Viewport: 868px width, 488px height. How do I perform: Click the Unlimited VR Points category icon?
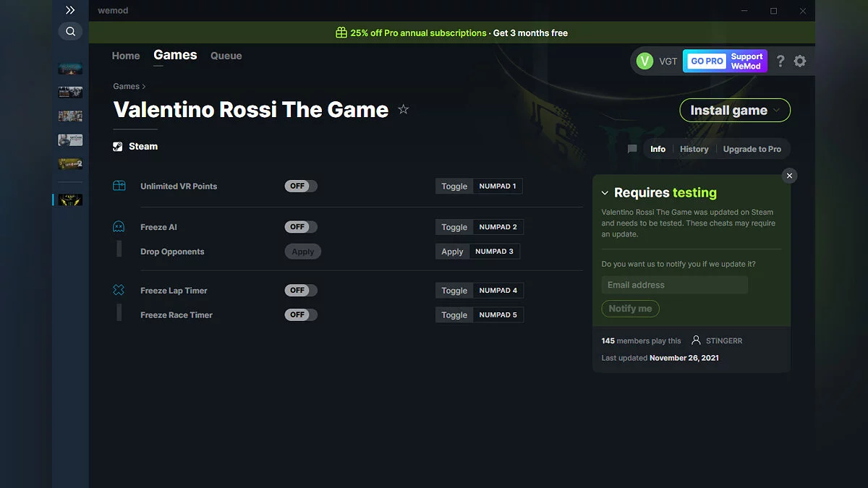[x=119, y=186]
